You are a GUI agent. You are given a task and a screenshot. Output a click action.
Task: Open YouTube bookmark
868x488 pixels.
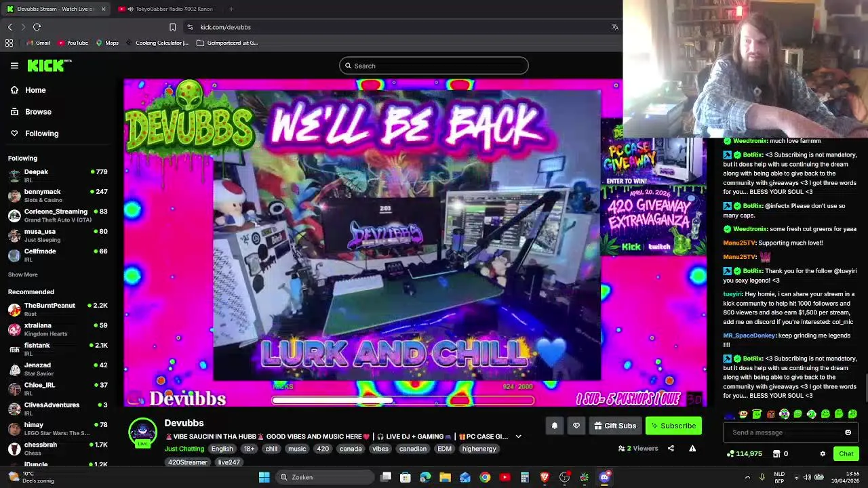[73, 43]
